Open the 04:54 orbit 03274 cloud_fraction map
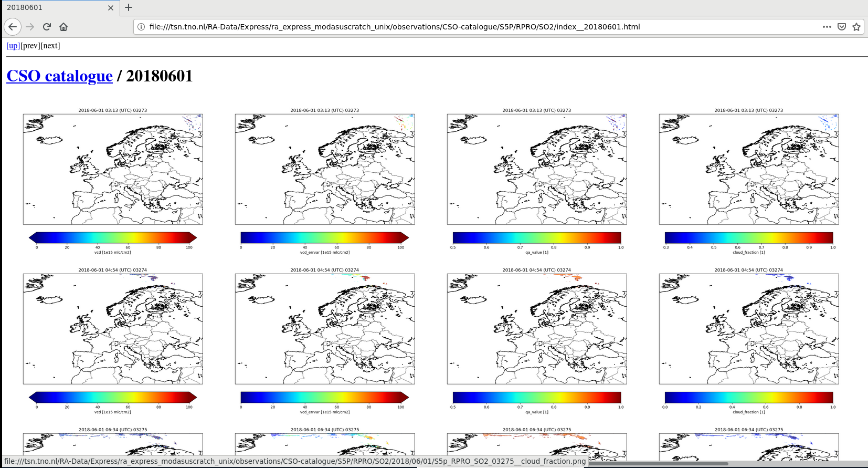Screen dimensions: 868x468 (x=749, y=329)
